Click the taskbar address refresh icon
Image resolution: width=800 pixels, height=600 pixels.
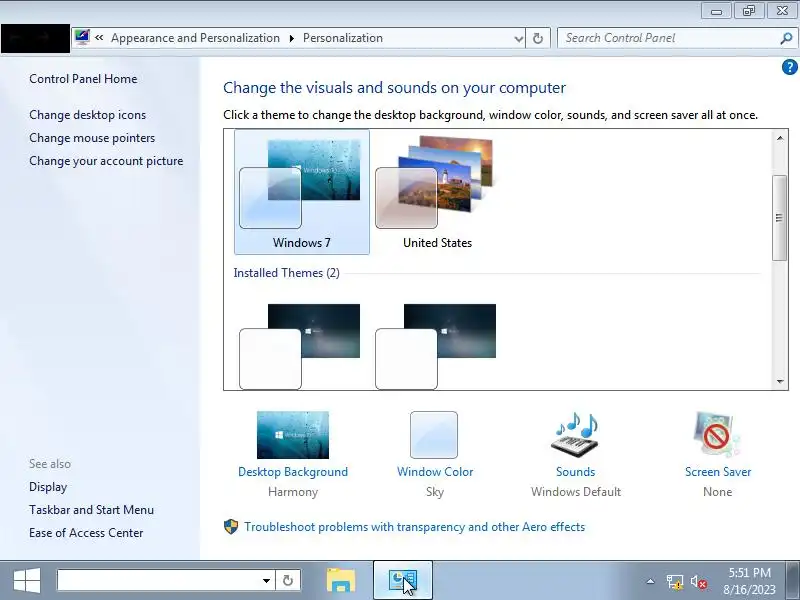(x=288, y=580)
